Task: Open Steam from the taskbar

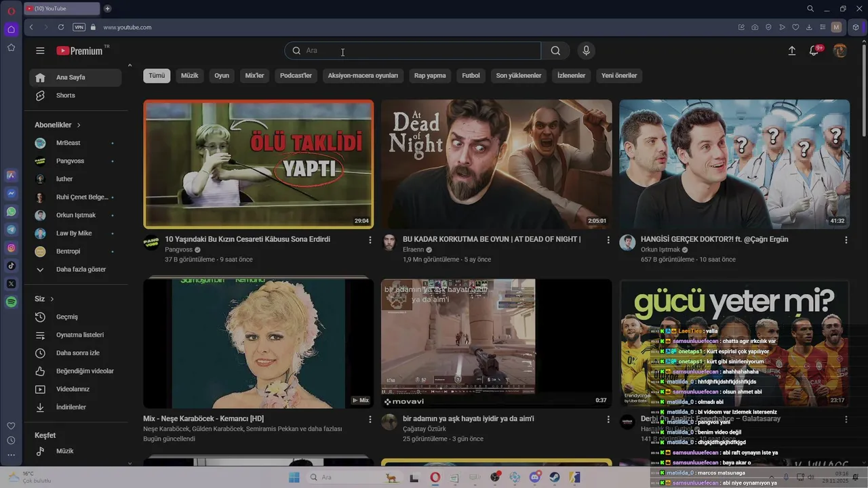Action: click(555, 477)
